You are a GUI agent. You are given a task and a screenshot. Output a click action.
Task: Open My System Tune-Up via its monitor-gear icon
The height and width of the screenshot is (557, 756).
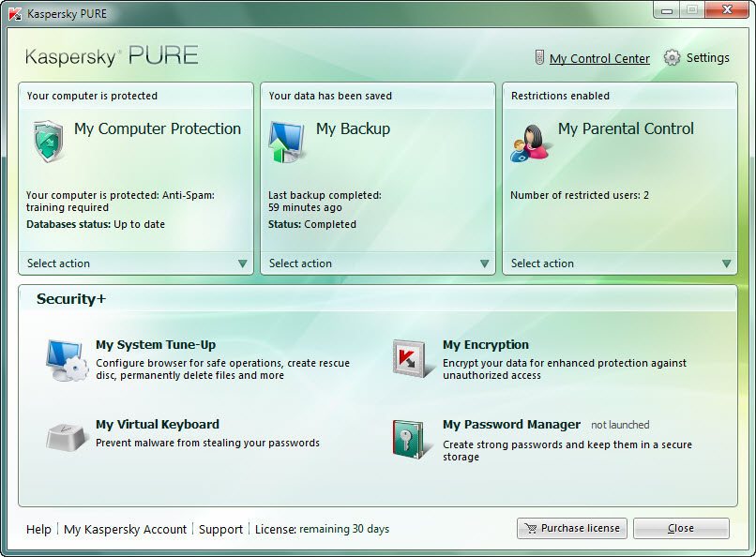click(x=67, y=360)
